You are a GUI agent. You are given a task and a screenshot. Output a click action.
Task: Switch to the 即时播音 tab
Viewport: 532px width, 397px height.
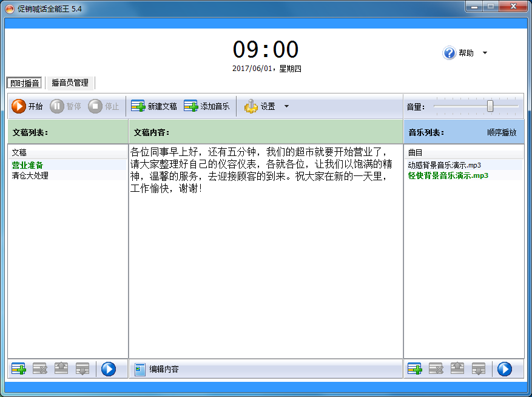pos(23,83)
